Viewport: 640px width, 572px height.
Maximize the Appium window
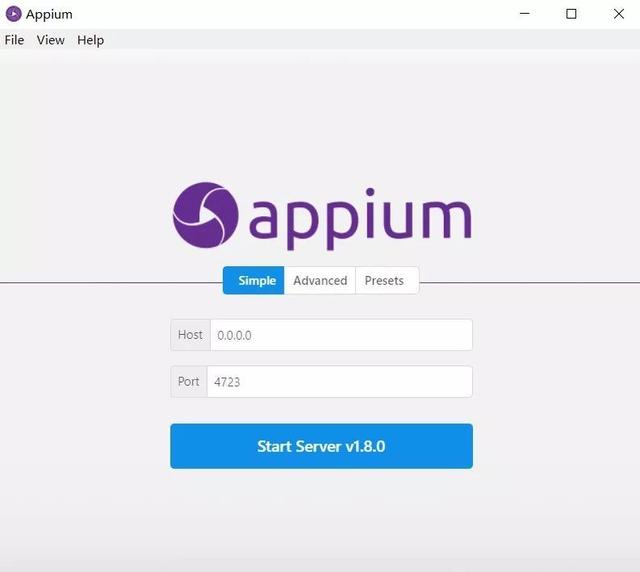571,14
